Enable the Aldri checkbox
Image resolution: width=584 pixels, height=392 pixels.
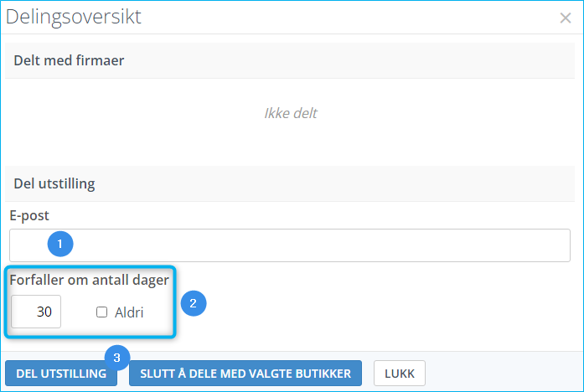coord(101,312)
